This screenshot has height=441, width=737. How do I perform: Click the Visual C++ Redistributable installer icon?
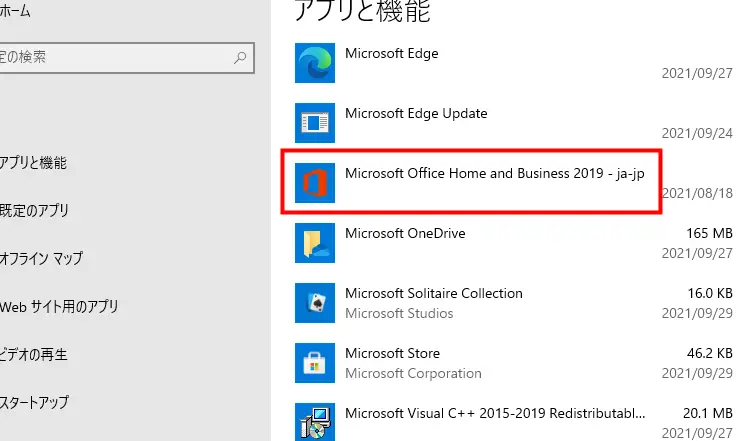(315, 420)
